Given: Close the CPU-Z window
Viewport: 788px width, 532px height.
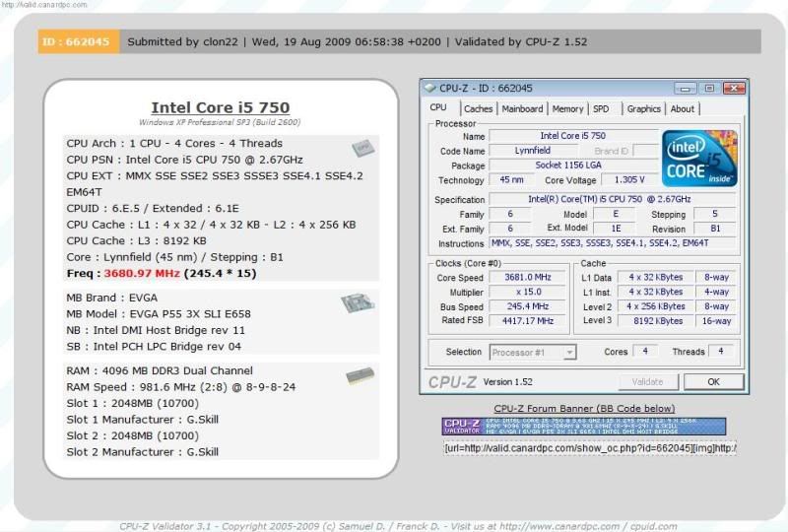Looking at the screenshot, I should [734, 89].
